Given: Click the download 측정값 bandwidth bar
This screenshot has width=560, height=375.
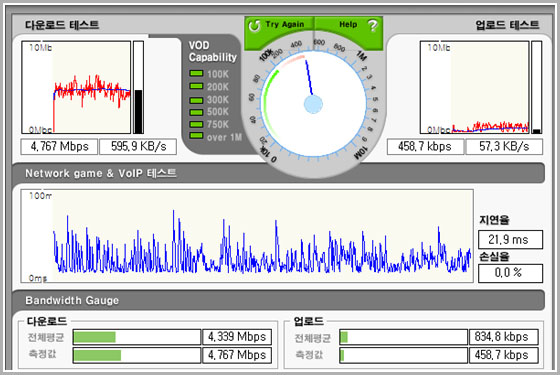Looking at the screenshot, I should click(x=137, y=355).
